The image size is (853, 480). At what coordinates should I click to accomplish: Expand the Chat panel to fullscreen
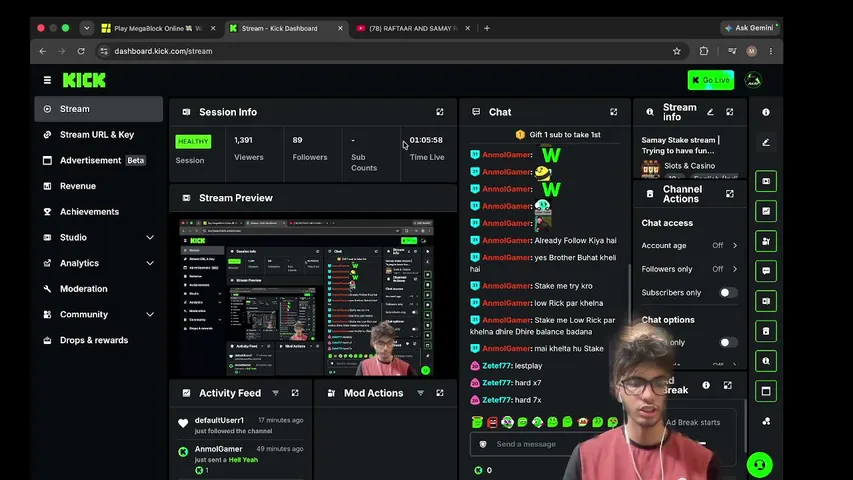pos(614,112)
